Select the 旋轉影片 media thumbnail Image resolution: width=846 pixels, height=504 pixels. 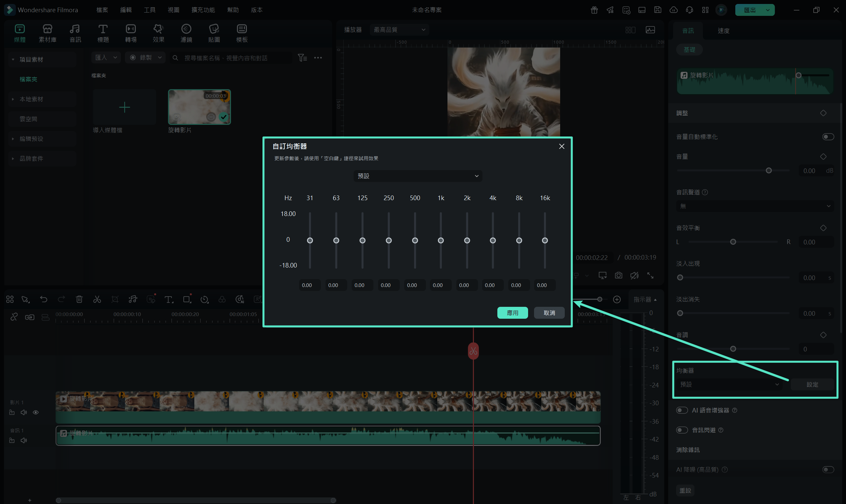[x=200, y=107]
